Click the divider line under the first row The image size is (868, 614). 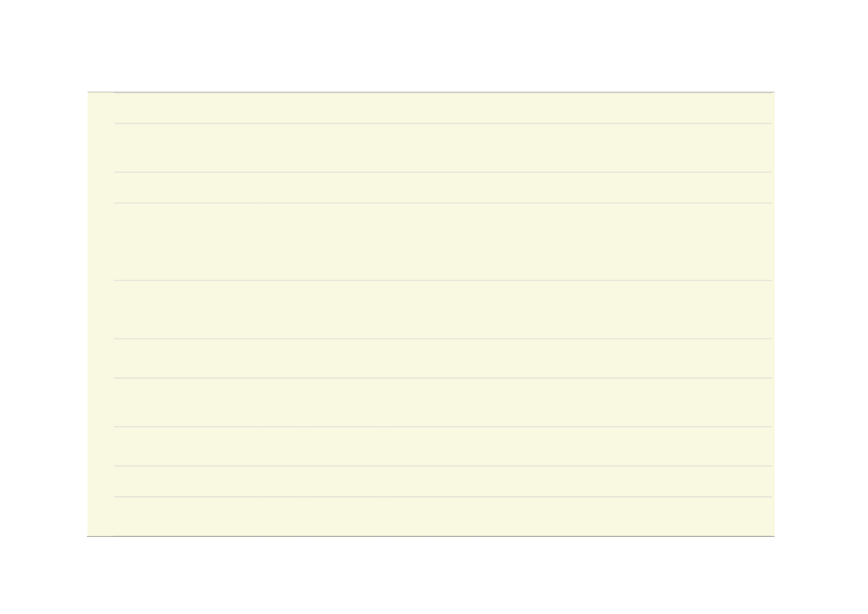point(443,123)
